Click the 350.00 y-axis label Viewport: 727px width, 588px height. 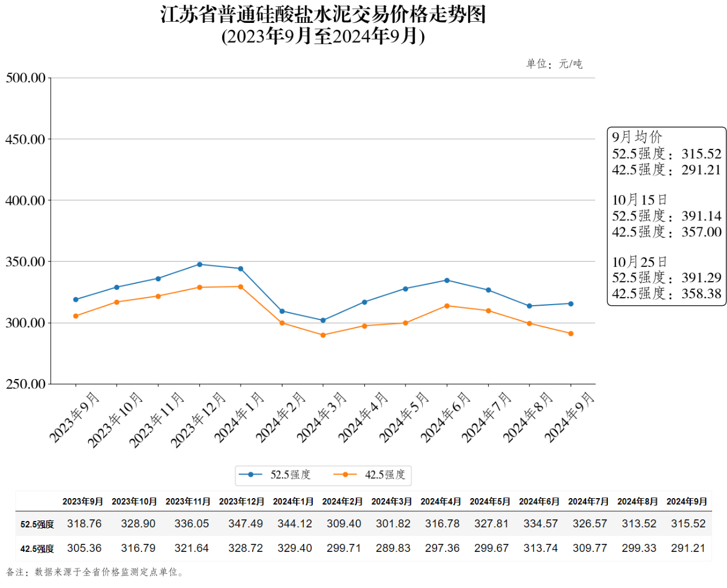point(25,262)
